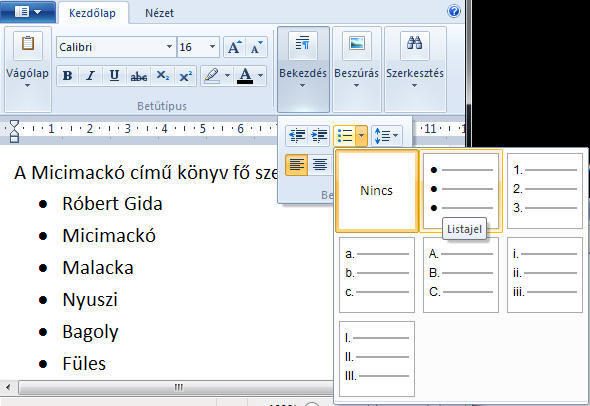
Task: Increase indent in paragraph panel
Action: pyautogui.click(x=319, y=135)
